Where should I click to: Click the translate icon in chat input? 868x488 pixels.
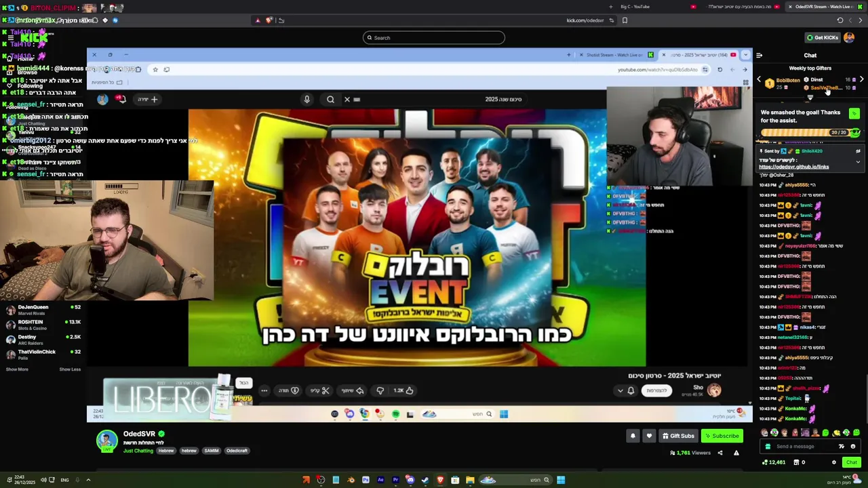tap(842, 446)
